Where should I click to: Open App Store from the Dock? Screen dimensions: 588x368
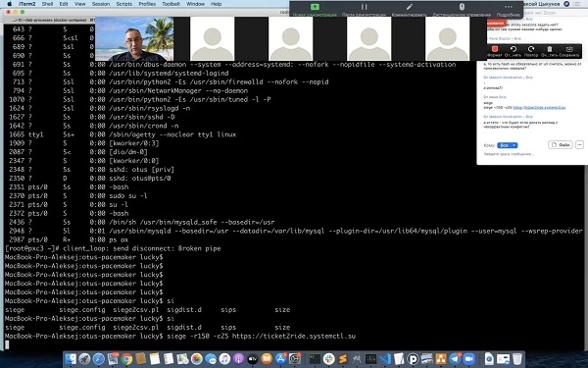point(280,358)
